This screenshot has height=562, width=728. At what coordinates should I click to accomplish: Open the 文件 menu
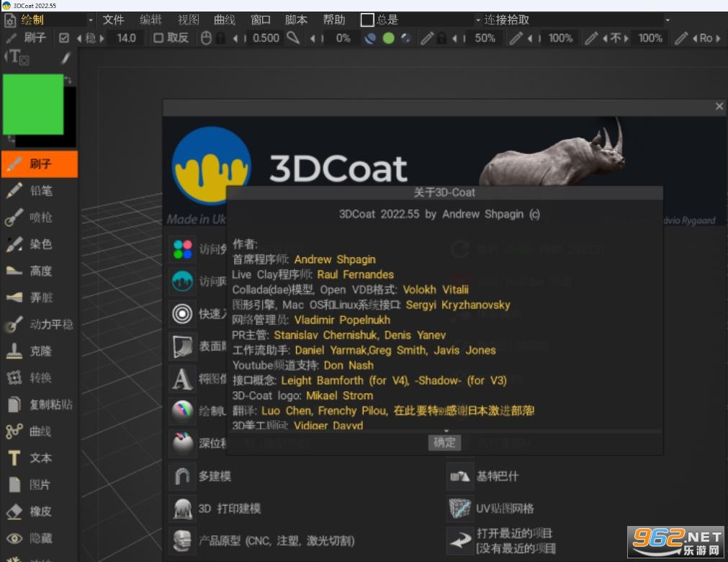pyautogui.click(x=113, y=20)
